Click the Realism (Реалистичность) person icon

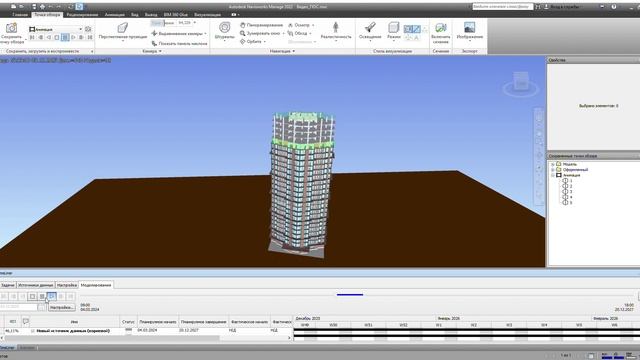(x=336, y=27)
